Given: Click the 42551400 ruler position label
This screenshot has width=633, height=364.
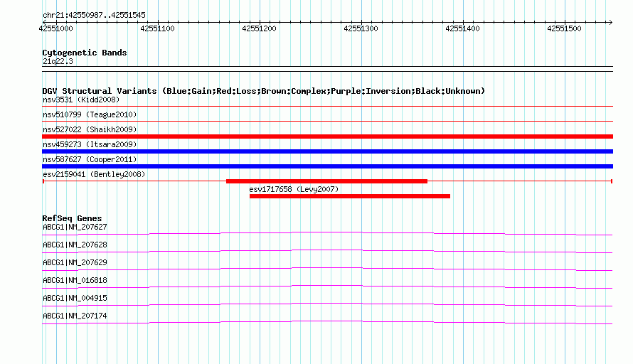Looking at the screenshot, I should [462, 28].
